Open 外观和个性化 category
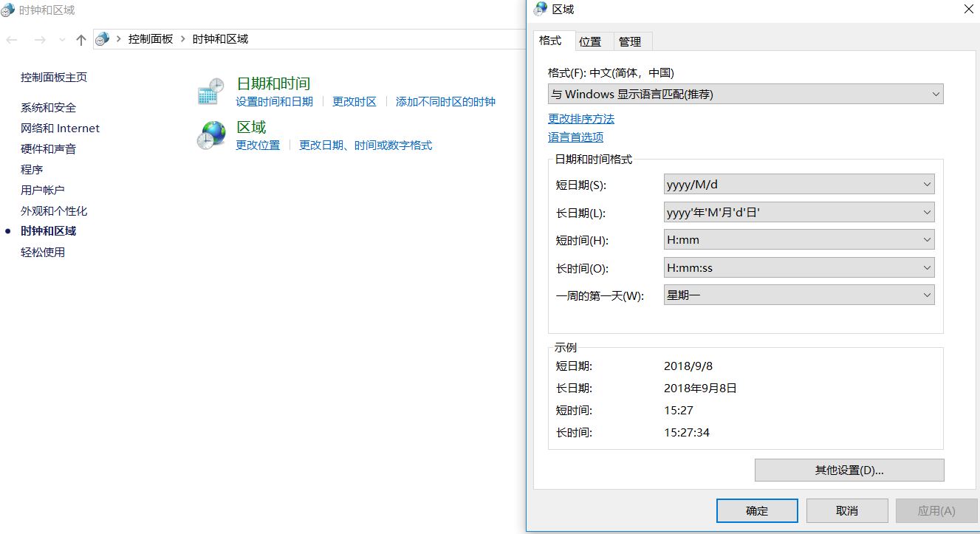 point(54,211)
